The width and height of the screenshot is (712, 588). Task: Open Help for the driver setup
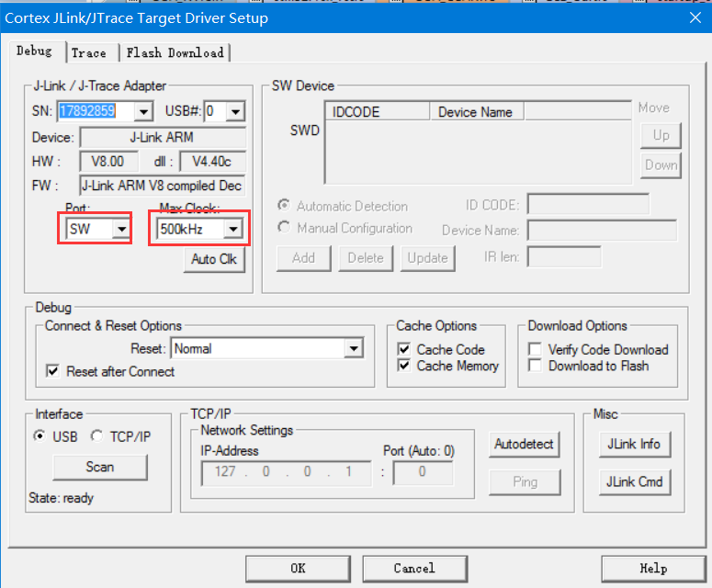(653, 569)
